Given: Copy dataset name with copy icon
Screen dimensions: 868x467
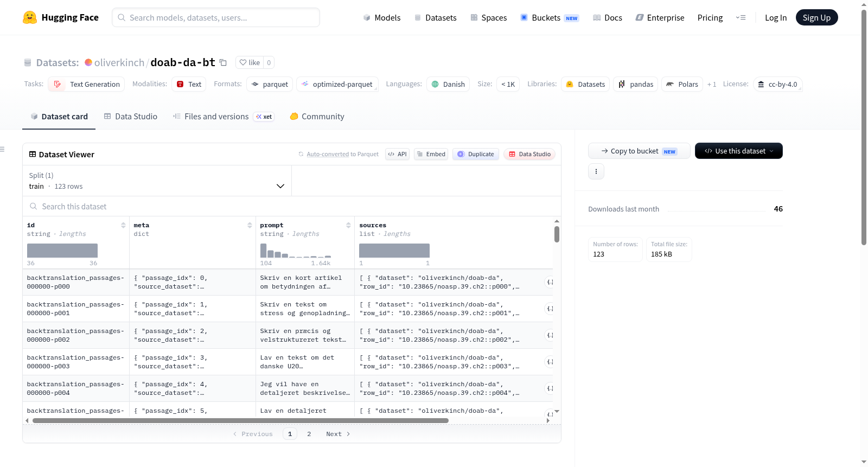Looking at the screenshot, I should [x=223, y=62].
